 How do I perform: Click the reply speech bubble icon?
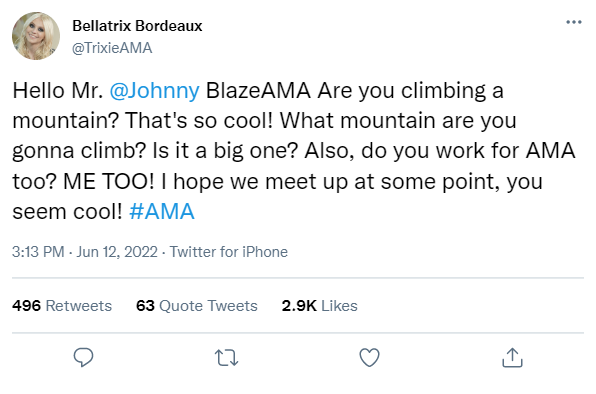coord(83,357)
